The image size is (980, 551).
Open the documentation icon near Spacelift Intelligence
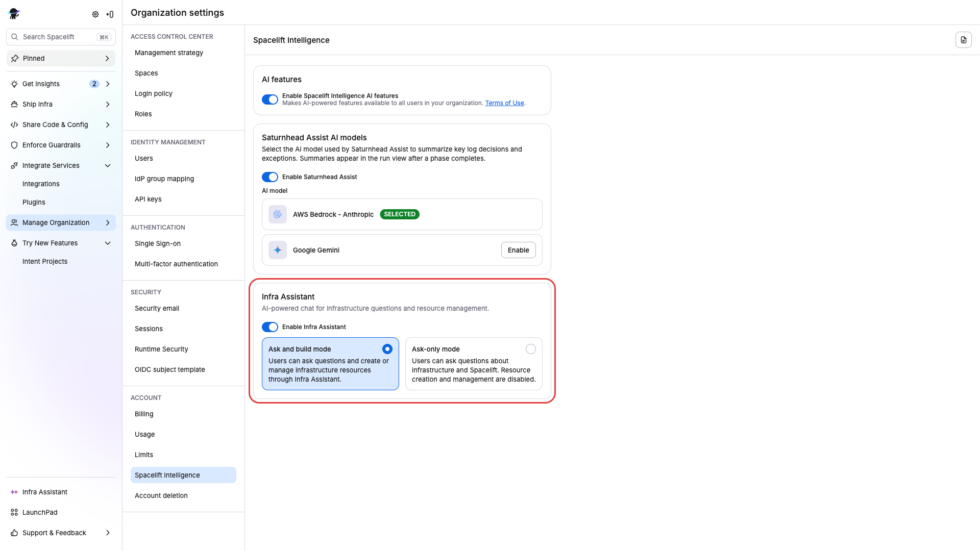pos(964,40)
